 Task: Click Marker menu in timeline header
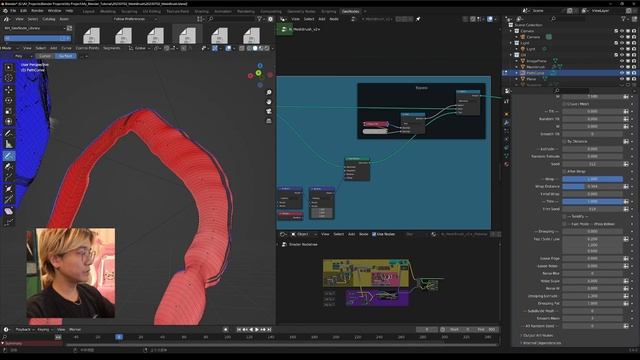(x=75, y=329)
